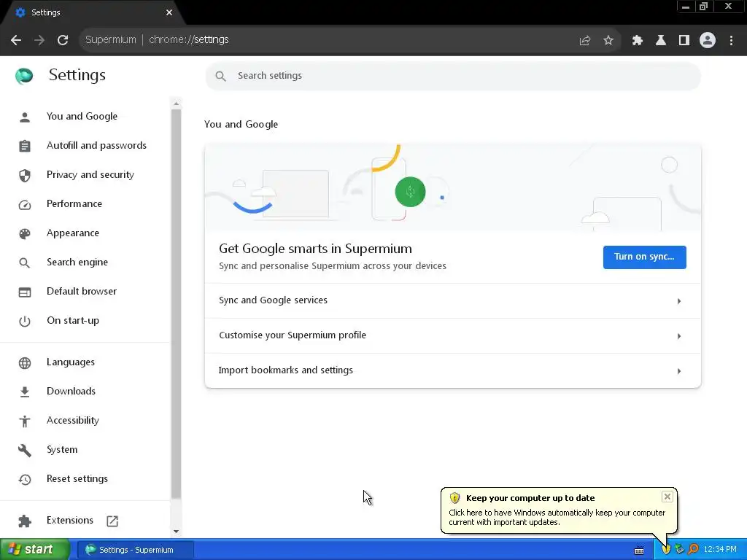Screen dimensions: 747x560
Task: Click the Windows update shield tray icon
Action: point(666,550)
